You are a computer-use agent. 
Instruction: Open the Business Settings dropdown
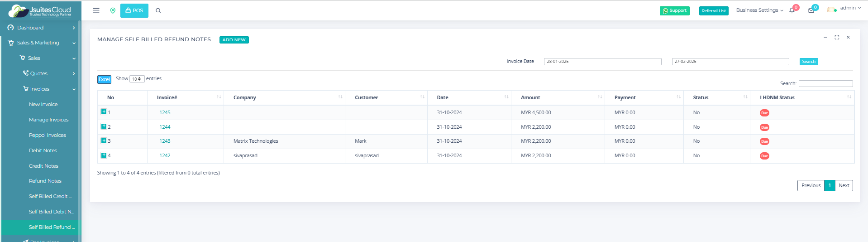(759, 10)
